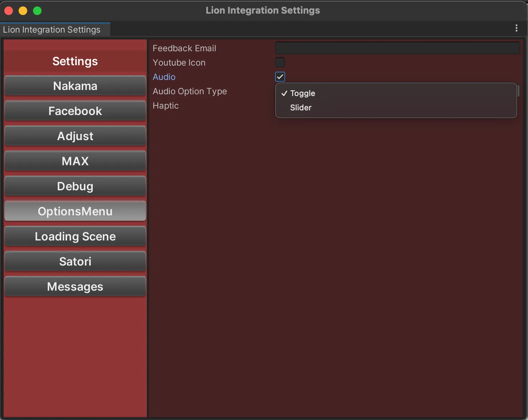Open the Facebook settings section
Screen dimensions: 528x420
point(75,111)
